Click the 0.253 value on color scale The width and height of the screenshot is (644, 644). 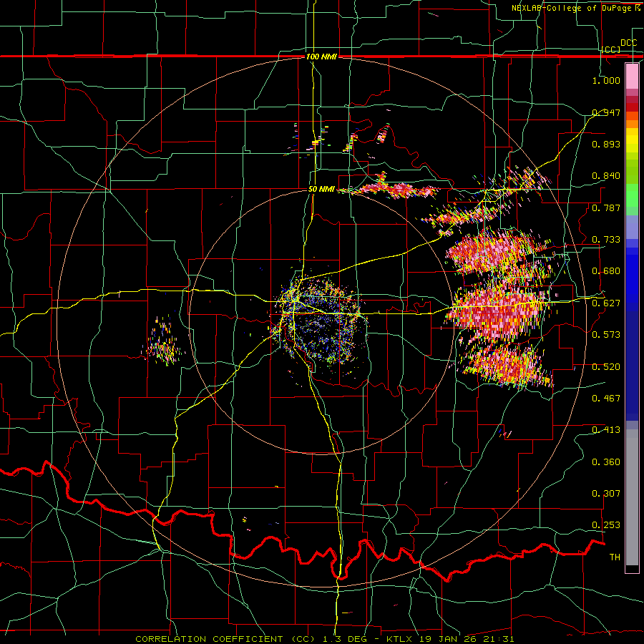tap(606, 525)
